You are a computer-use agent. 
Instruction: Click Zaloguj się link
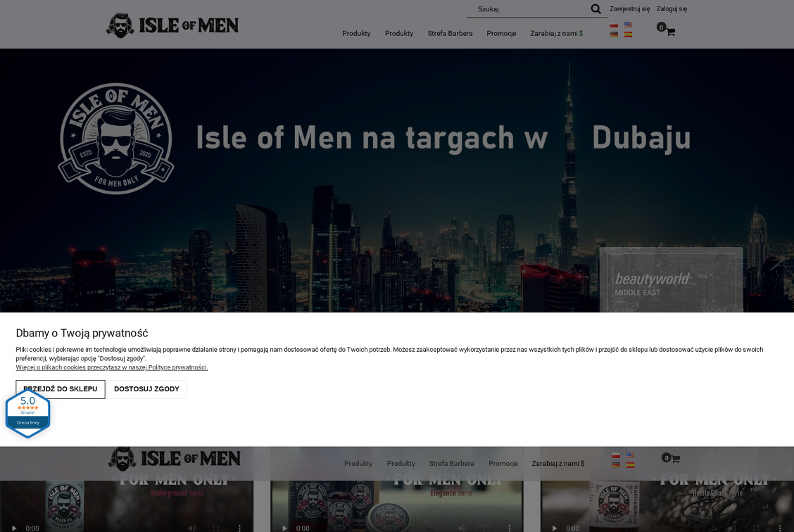(x=672, y=8)
